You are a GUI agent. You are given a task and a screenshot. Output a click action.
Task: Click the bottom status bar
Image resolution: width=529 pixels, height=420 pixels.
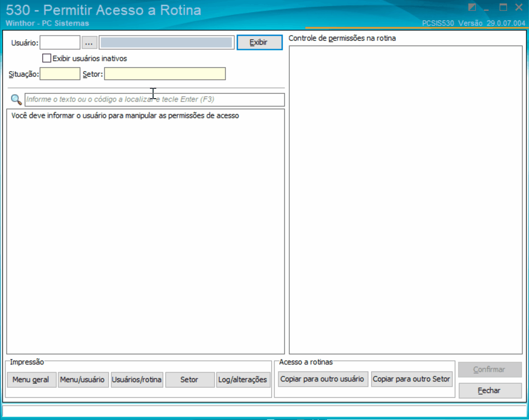pyautogui.click(x=264, y=411)
